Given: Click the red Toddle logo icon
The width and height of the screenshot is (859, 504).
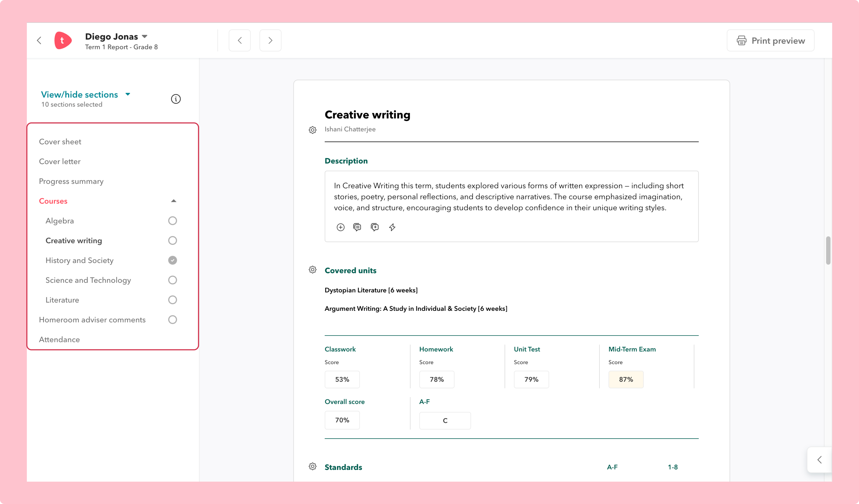Looking at the screenshot, I should click(x=63, y=41).
